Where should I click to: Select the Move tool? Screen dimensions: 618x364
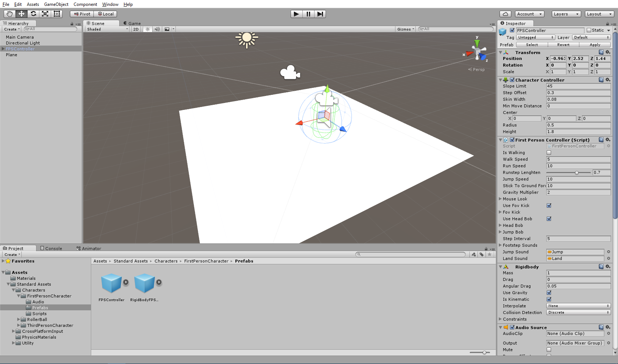point(21,14)
